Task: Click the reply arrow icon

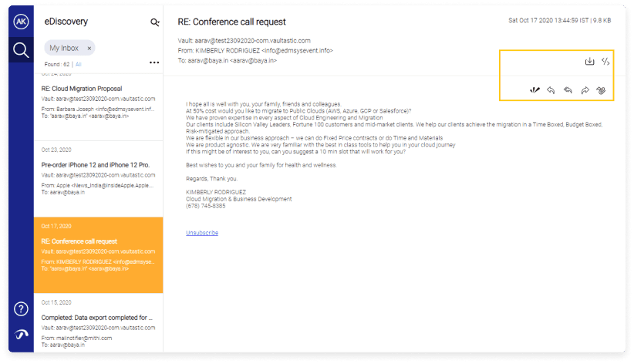Action: (x=551, y=91)
